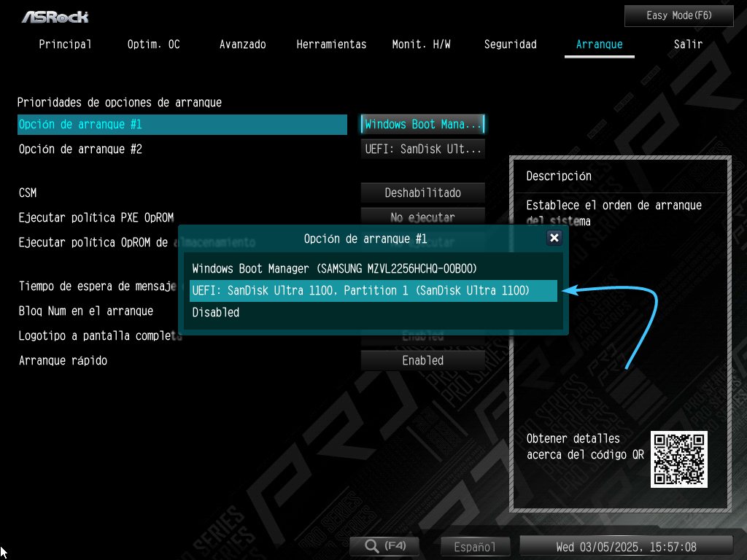747x560 pixels.
Task: Choose Disabled in boot option popup
Action: [373, 312]
